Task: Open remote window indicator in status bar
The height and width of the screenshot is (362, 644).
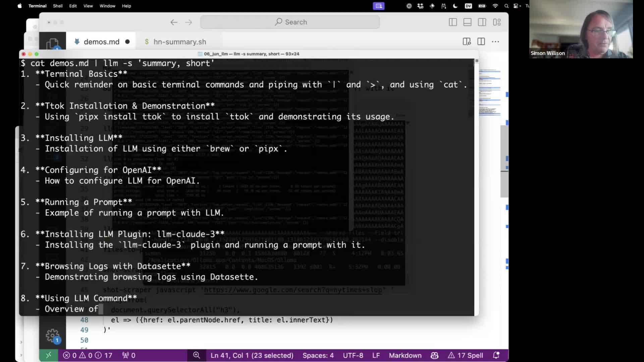Action: point(49,355)
